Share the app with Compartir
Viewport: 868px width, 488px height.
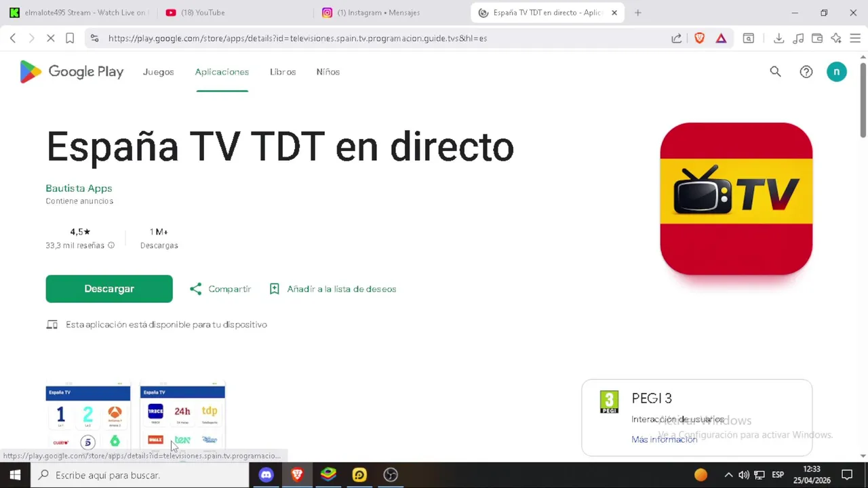point(220,289)
